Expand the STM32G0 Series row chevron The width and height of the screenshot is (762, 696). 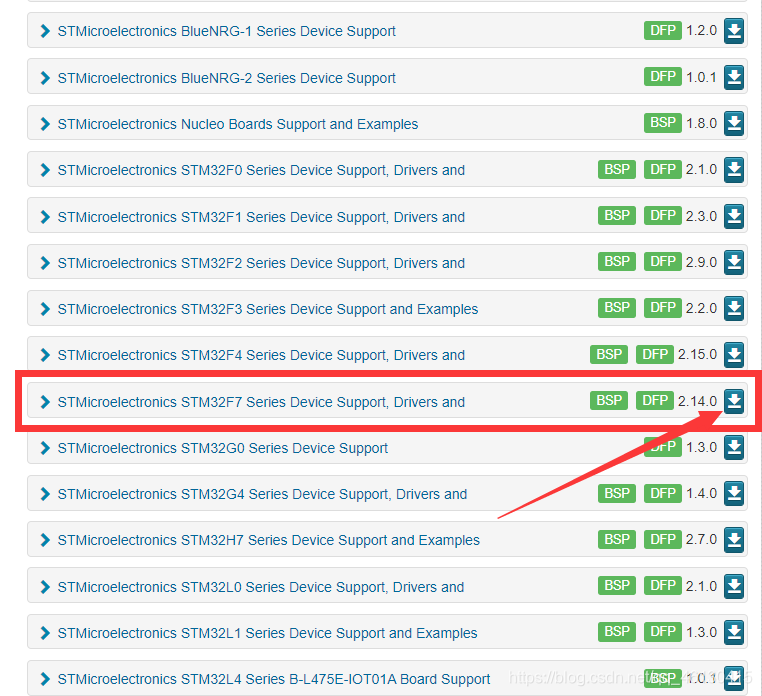point(45,448)
